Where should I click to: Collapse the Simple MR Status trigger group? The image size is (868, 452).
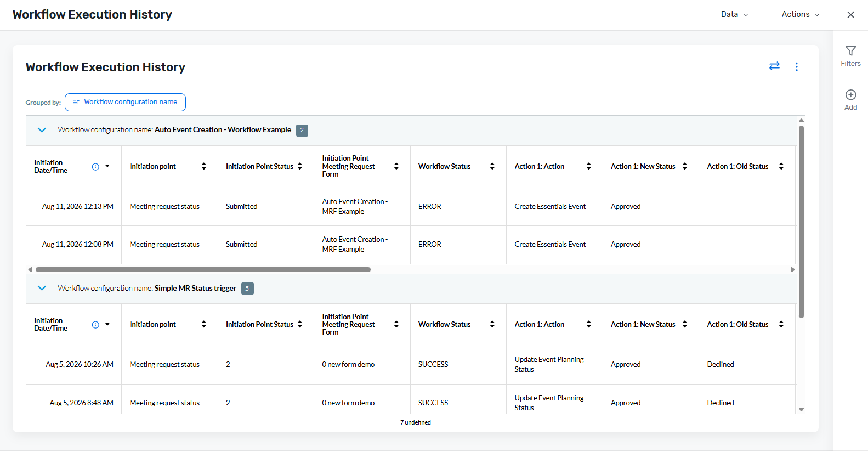click(x=42, y=288)
